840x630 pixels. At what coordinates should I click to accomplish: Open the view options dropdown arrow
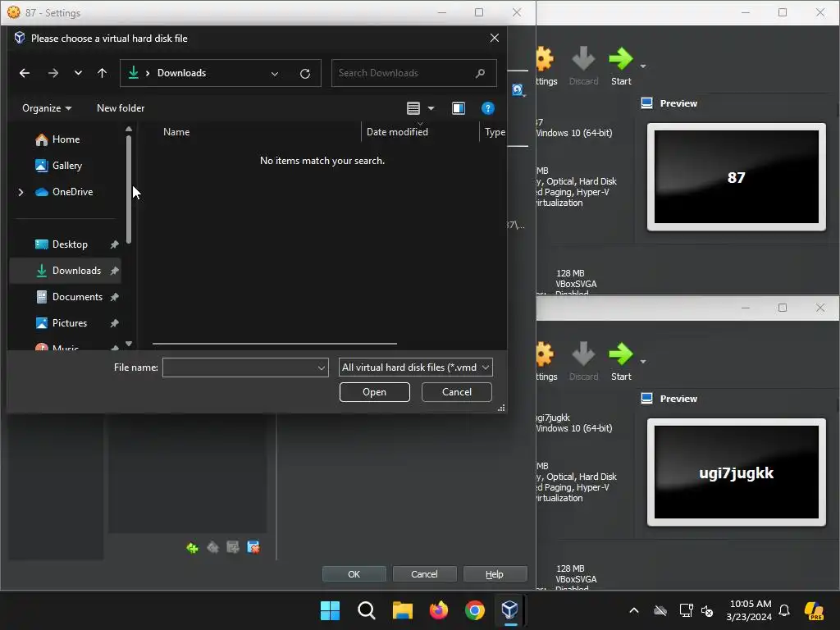click(431, 108)
